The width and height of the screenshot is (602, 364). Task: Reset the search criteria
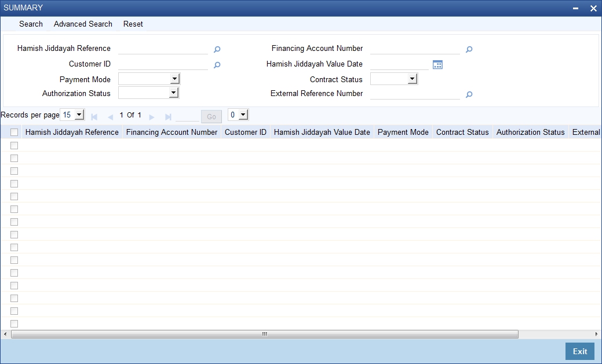tap(133, 24)
